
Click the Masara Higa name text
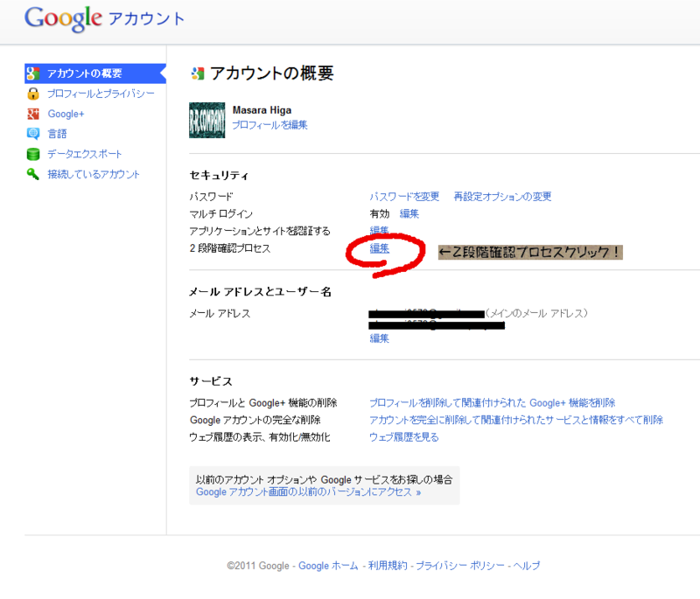pos(262,110)
